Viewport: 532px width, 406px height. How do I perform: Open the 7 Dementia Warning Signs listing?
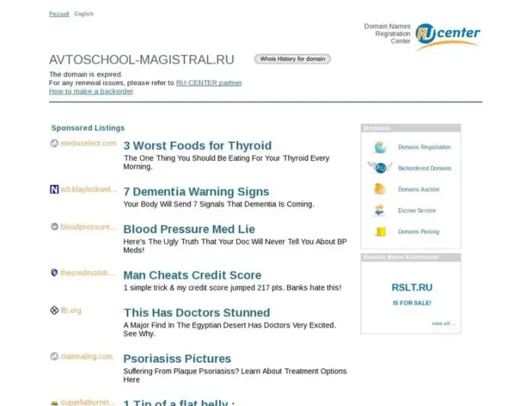tap(196, 192)
